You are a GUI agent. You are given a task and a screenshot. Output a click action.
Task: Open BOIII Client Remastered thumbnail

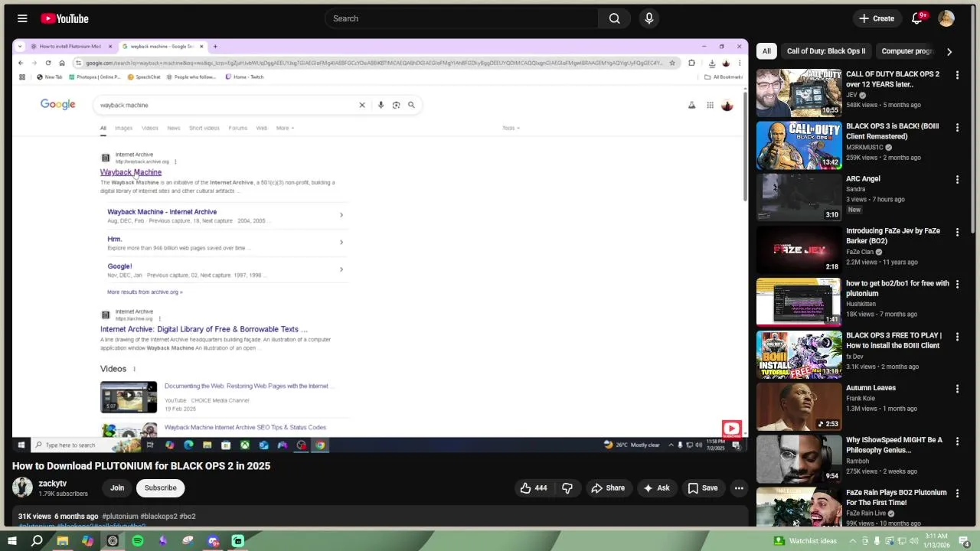(799, 145)
